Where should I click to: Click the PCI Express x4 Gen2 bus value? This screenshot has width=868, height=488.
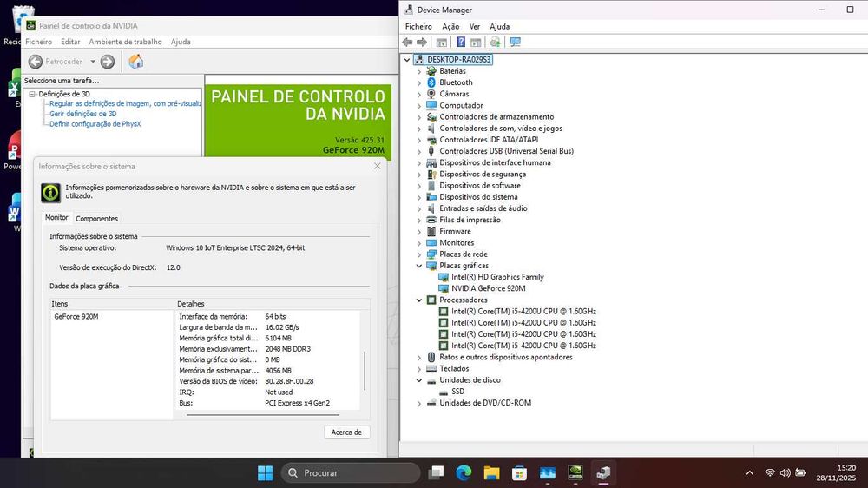pyautogui.click(x=297, y=403)
